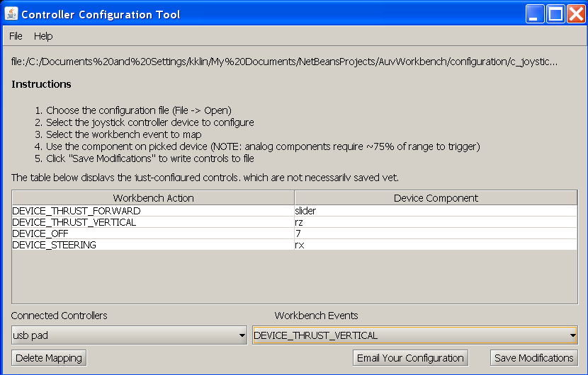588x375 pixels.
Task: Select the DEVICE_OFF table row
Action: (295, 233)
